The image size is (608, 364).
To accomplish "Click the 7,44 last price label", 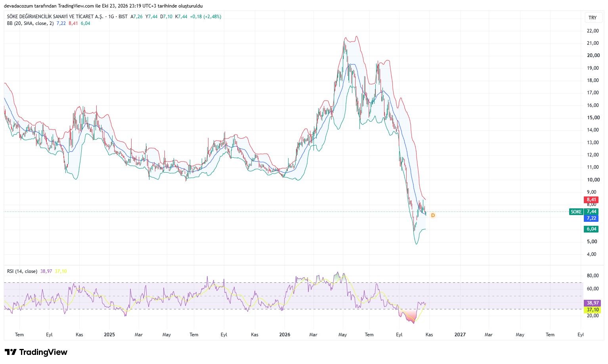I will (x=591, y=212).
